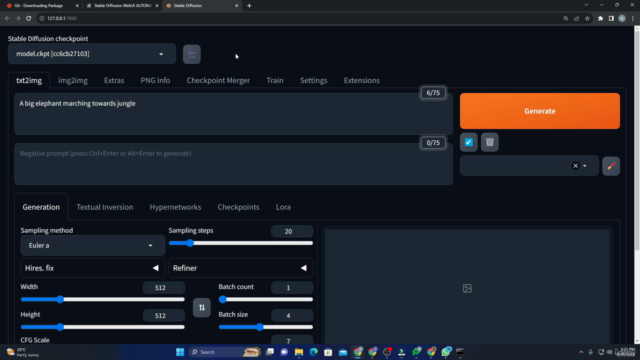Click the prompt text box with elephant text
The width and height of the screenshot is (640, 360).
(233, 114)
